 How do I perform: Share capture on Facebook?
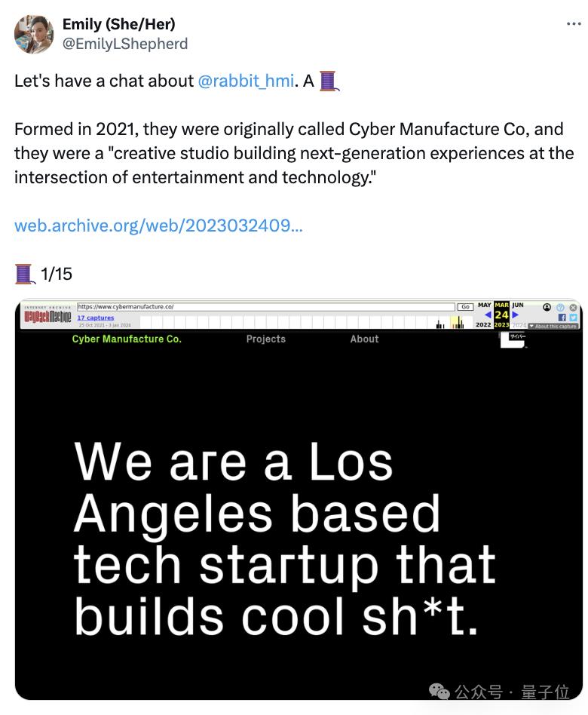(562, 318)
